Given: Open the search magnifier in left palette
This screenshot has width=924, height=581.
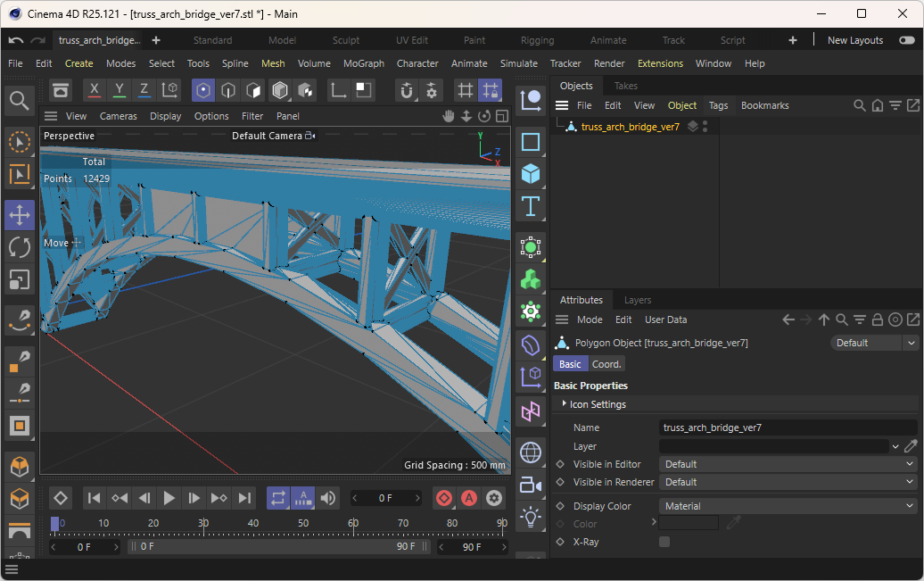Looking at the screenshot, I should click(20, 102).
